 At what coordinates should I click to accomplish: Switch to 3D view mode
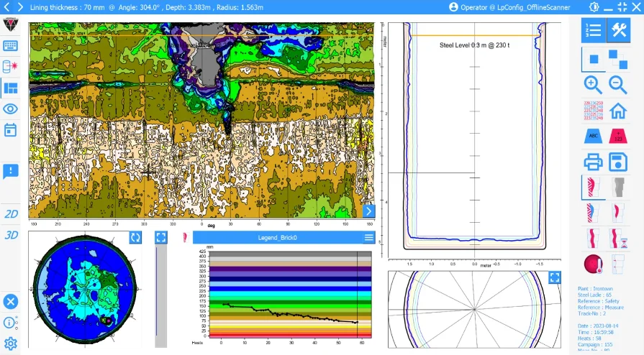pyautogui.click(x=11, y=235)
